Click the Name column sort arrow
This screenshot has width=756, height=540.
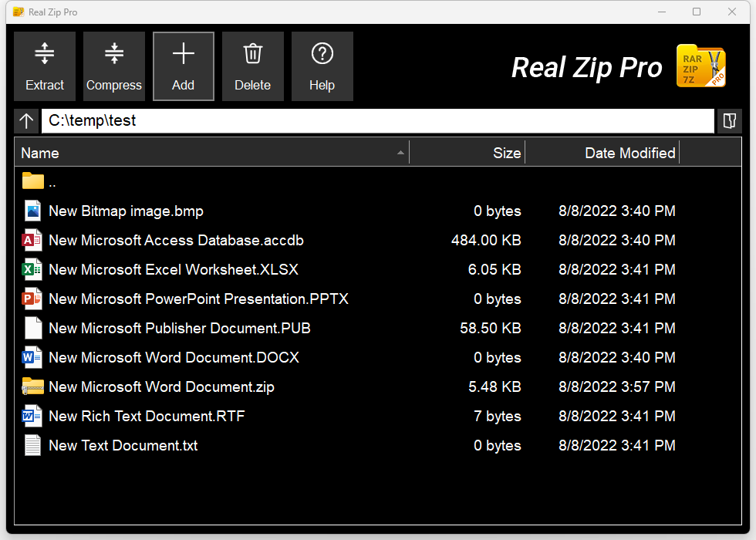pyautogui.click(x=400, y=153)
